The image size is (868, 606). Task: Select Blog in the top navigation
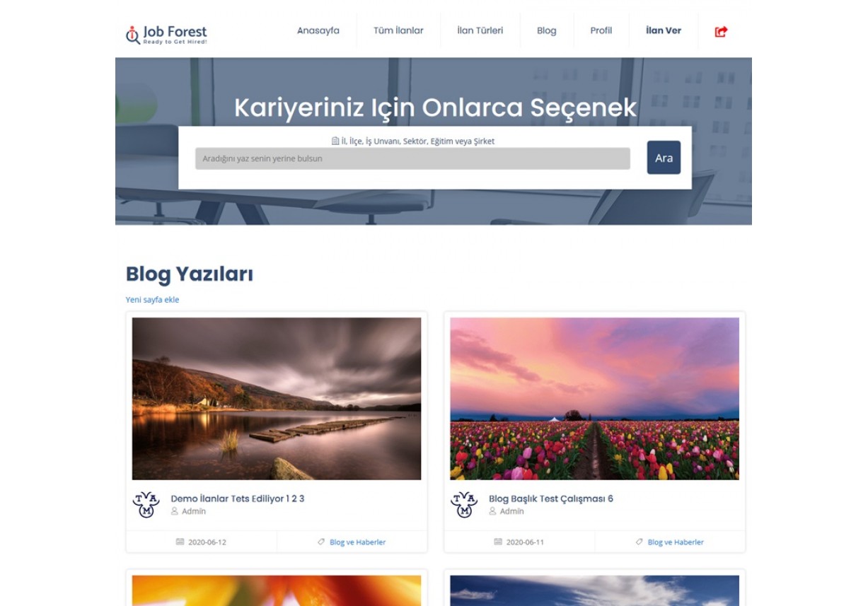pyautogui.click(x=546, y=30)
